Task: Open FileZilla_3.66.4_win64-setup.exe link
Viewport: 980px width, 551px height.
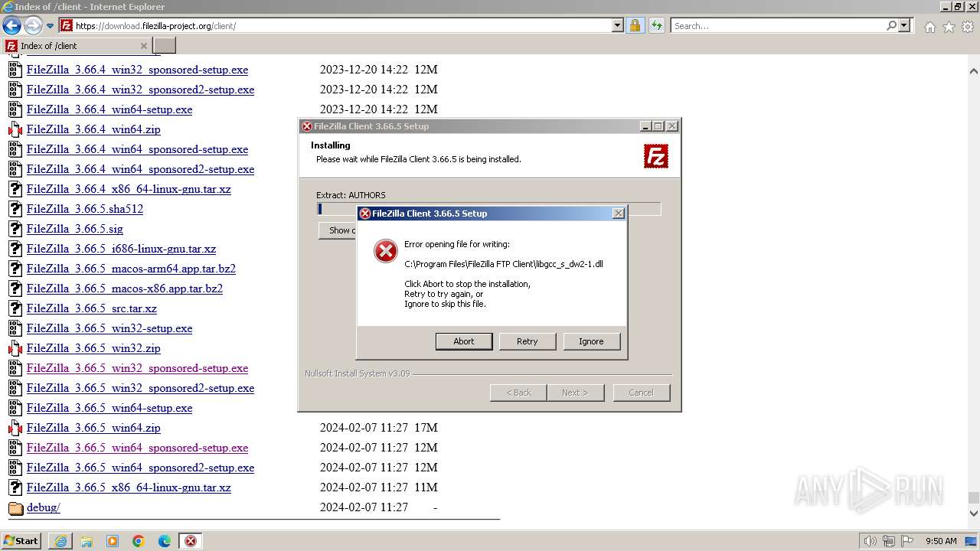Action: pyautogui.click(x=109, y=109)
